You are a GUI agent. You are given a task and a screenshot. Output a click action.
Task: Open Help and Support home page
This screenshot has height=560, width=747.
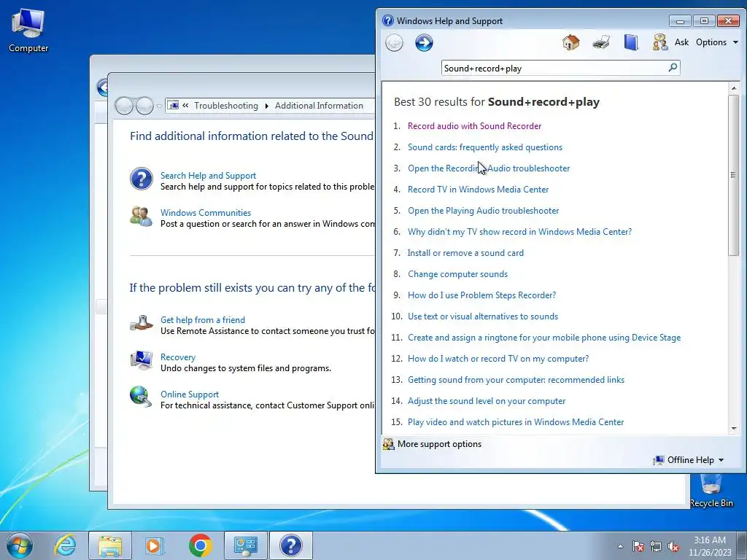(570, 42)
